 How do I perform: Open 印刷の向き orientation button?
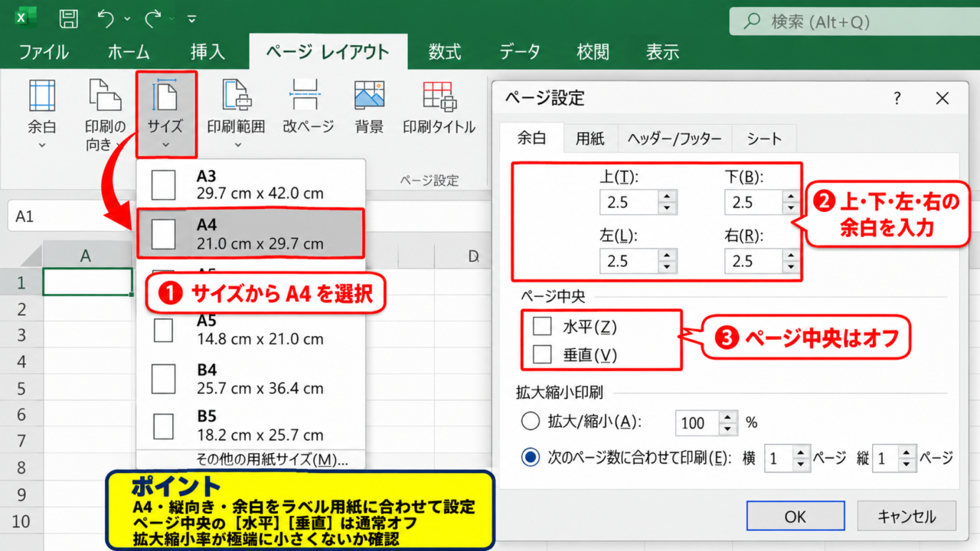[105, 114]
